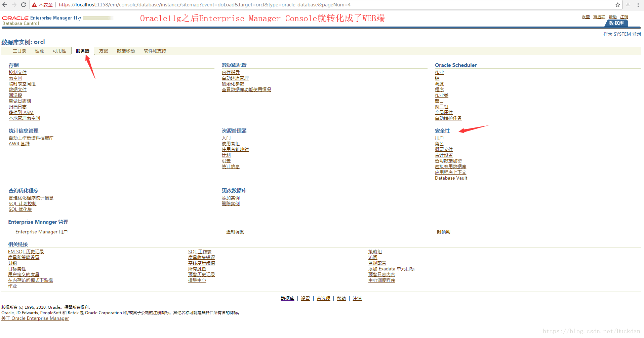Open the 软件和支持 tab
Viewport: 644px width, 338px height.
155,51
